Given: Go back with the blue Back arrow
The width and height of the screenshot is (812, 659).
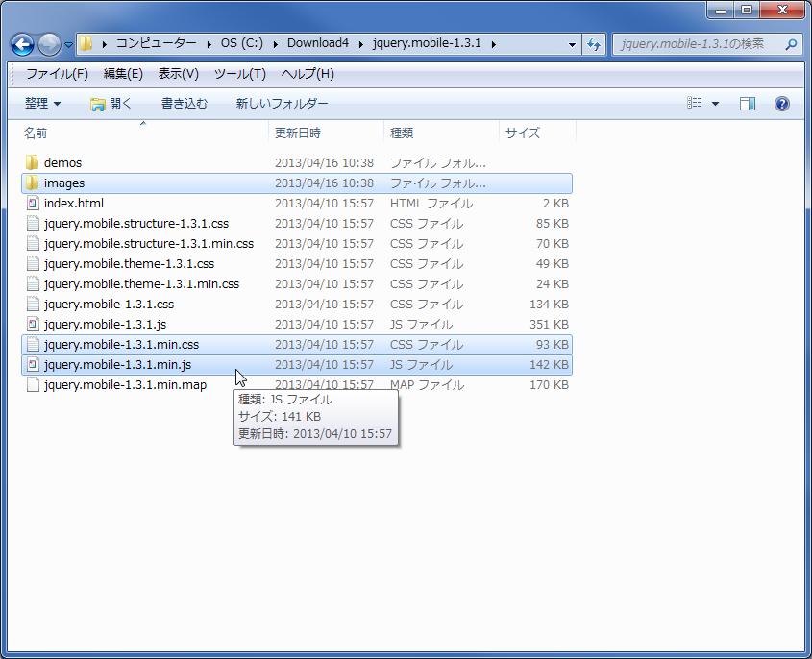Looking at the screenshot, I should (x=22, y=44).
